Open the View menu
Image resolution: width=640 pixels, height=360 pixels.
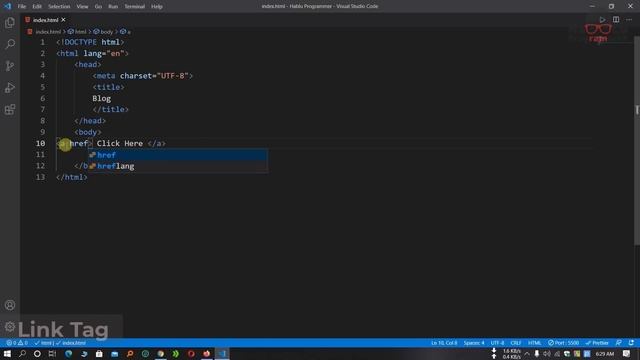click(x=82, y=7)
